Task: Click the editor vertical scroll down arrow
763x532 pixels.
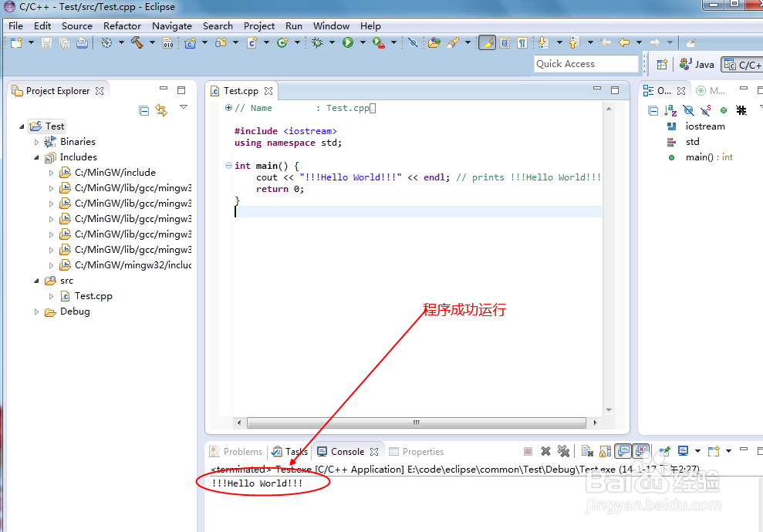Action: tap(609, 410)
